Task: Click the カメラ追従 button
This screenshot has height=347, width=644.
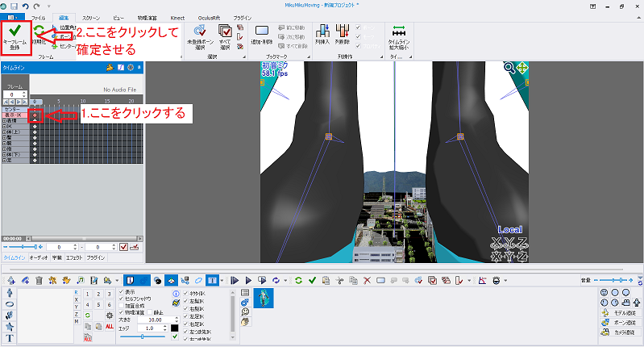Action: tap(620, 332)
